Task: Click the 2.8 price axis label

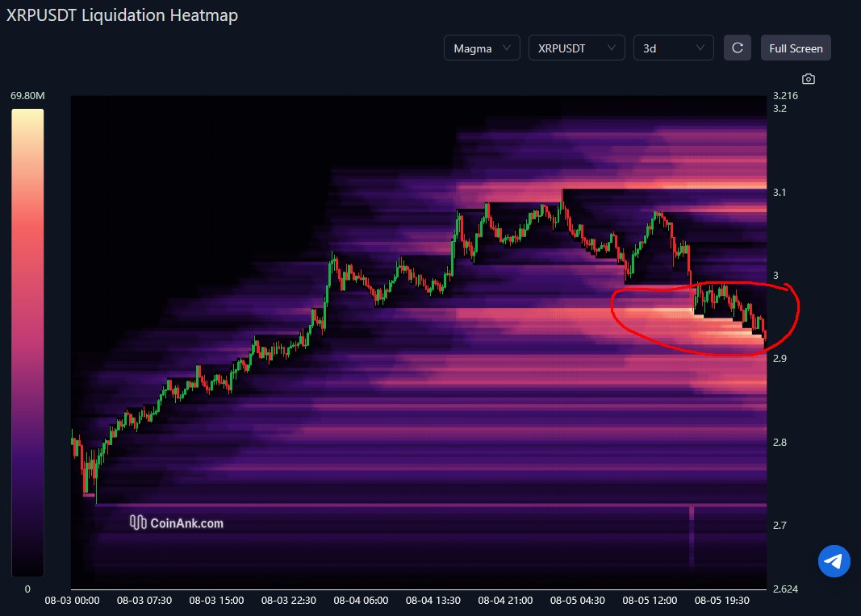Action: [779, 442]
